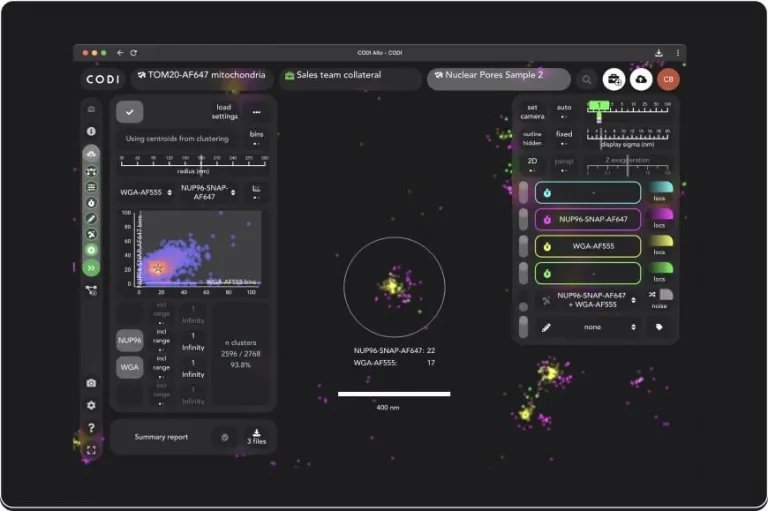768x511 pixels.
Task: Take a snapshot with the sidebar camera icon
Action: (91, 383)
